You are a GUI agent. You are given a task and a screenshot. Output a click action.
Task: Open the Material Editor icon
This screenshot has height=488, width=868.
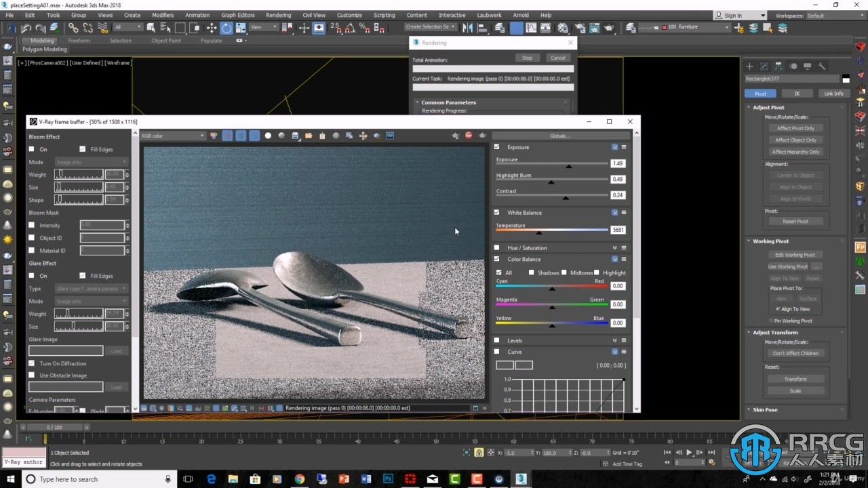[x=563, y=28]
